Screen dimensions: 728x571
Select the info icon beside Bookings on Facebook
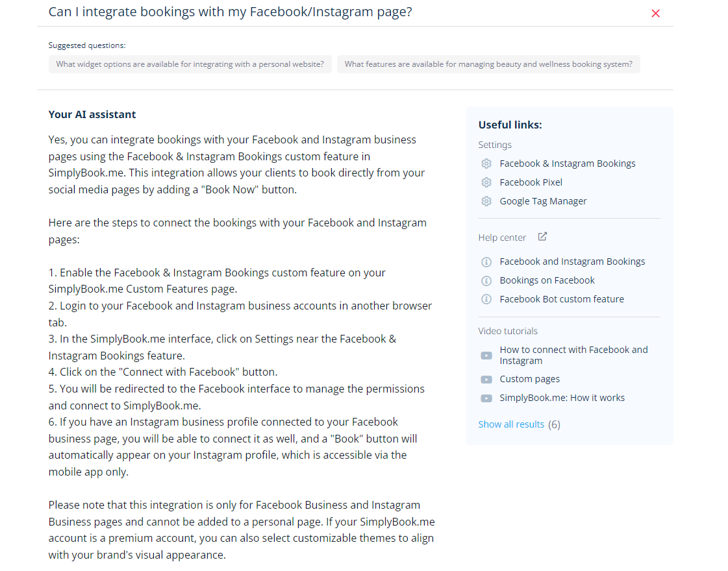486,280
